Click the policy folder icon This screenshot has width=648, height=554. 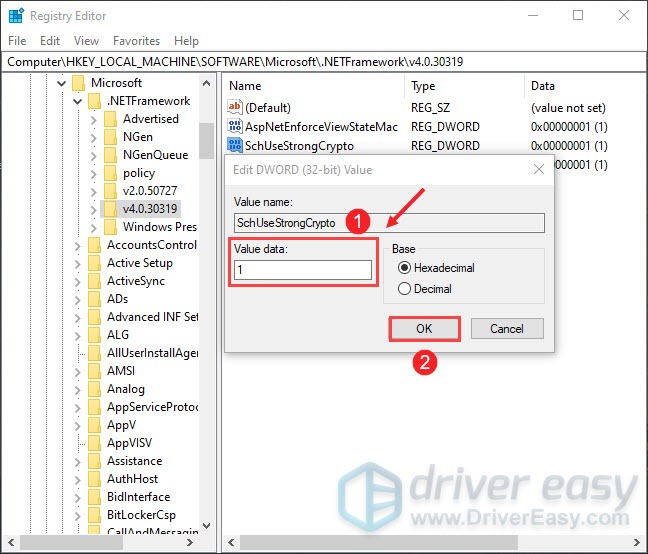point(110,173)
